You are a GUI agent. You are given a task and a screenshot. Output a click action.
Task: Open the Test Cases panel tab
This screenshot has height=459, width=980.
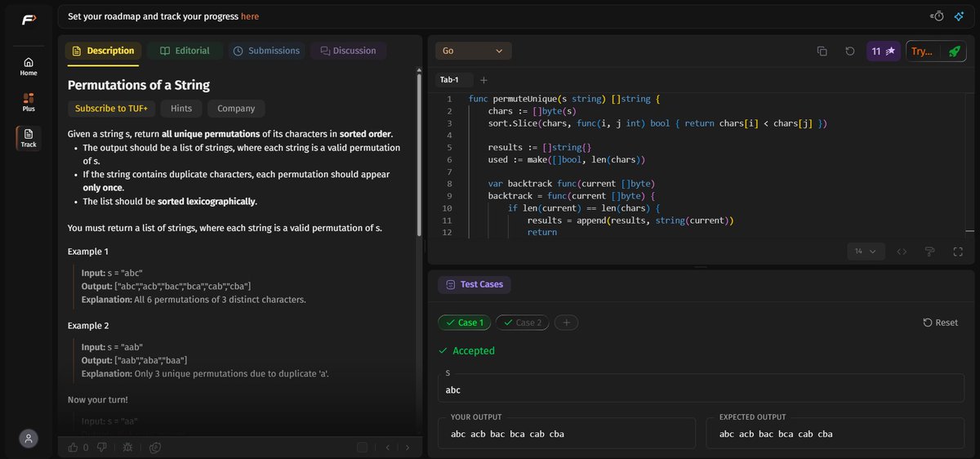[474, 284]
